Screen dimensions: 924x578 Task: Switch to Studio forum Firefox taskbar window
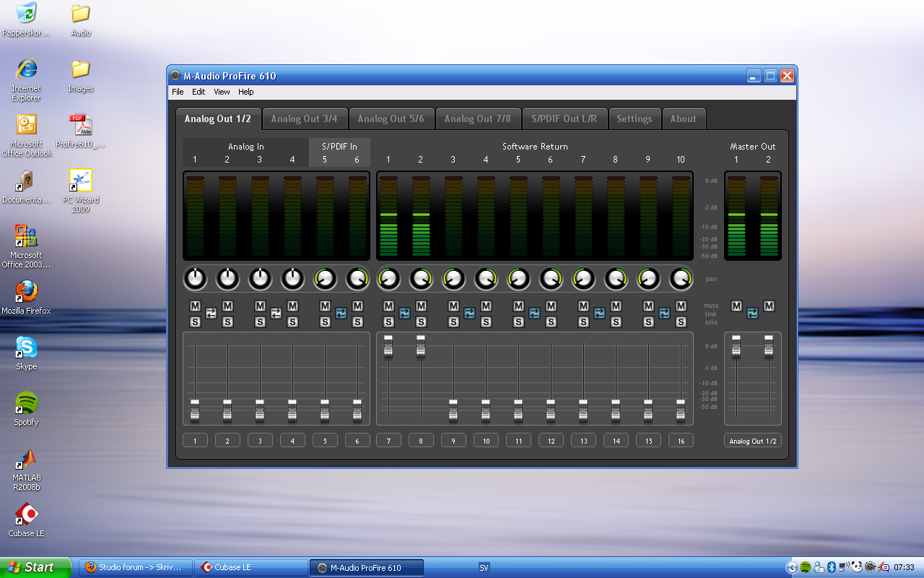(136, 567)
